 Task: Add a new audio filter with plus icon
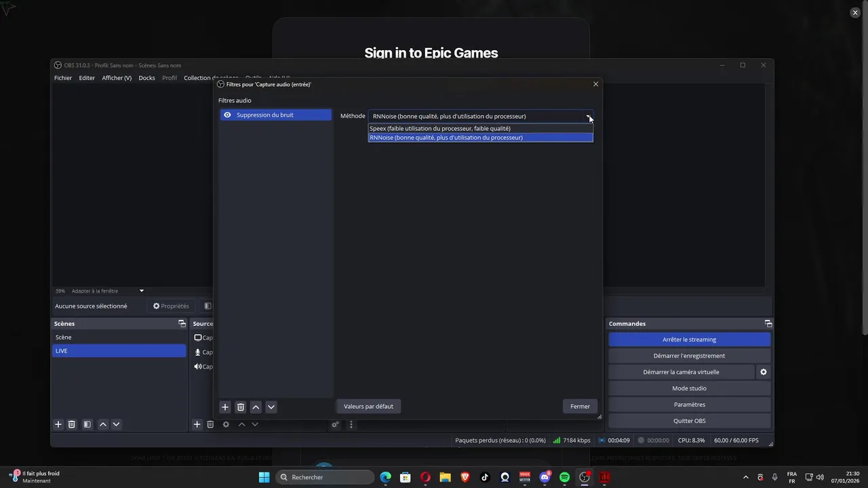tap(225, 407)
